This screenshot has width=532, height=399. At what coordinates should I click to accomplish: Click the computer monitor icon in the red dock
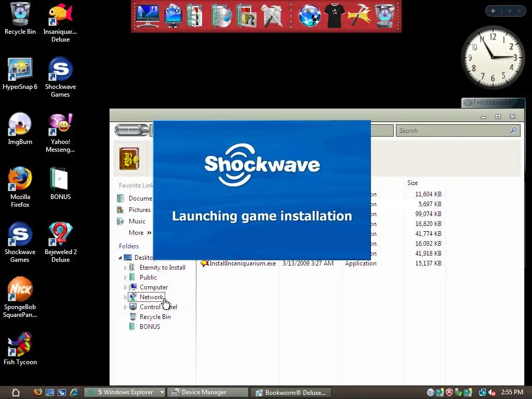147,16
